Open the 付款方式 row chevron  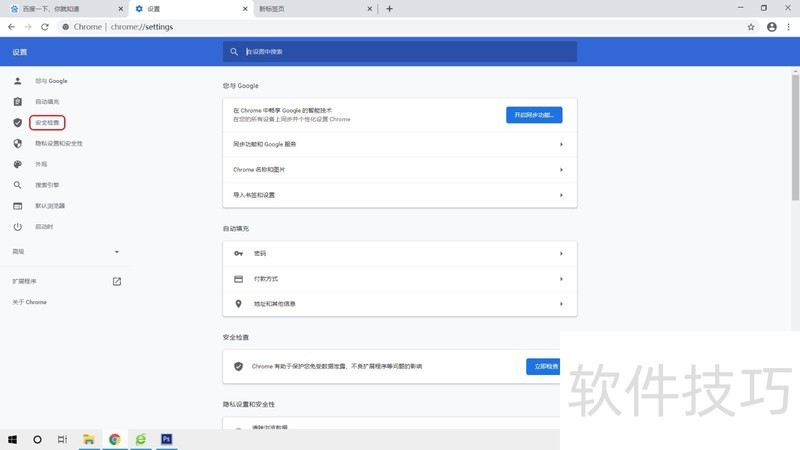[x=561, y=279]
